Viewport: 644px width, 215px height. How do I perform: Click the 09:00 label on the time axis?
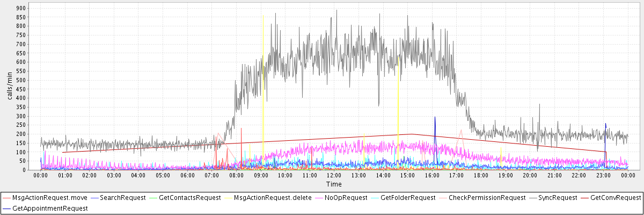(260, 175)
